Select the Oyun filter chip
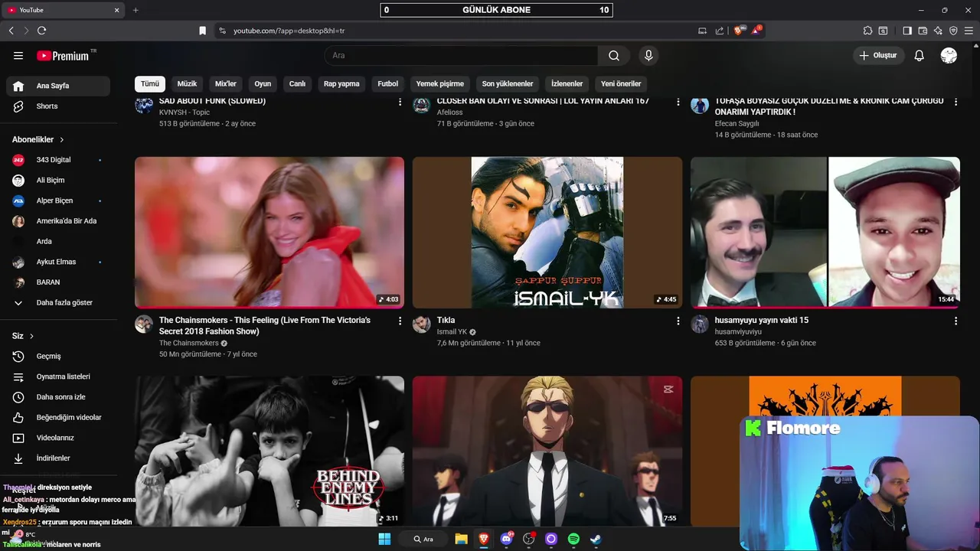This screenshot has height=551, width=980. tap(263, 83)
